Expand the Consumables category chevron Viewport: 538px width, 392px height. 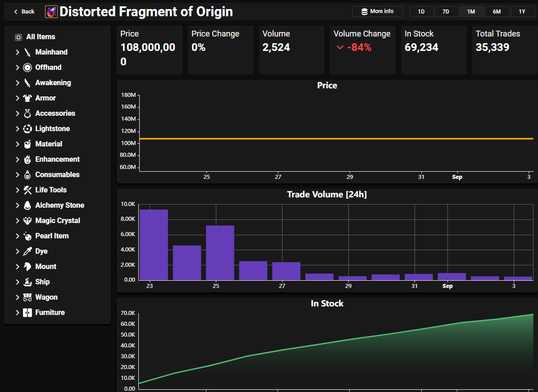pos(18,175)
